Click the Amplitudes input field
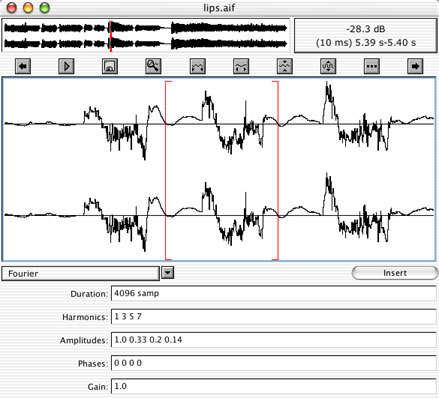Image resolution: width=439 pixels, height=398 pixels. coord(274,340)
